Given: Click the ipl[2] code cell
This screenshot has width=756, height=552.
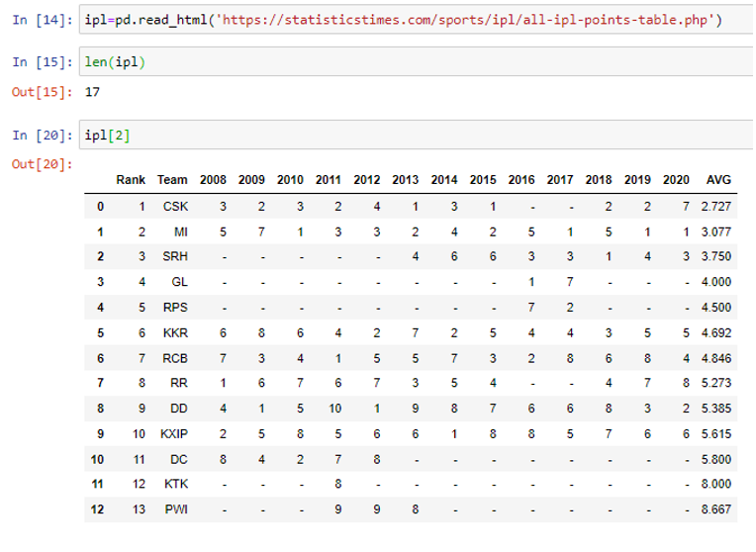Looking at the screenshot, I should pos(417,135).
